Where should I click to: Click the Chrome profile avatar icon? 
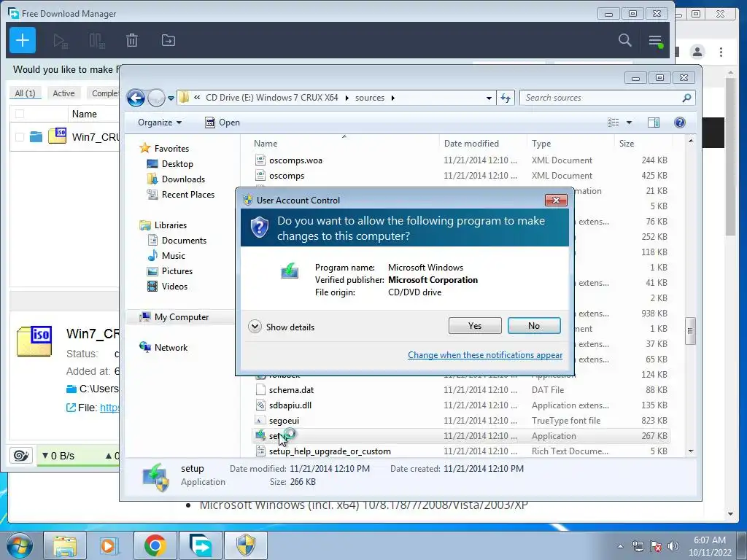pos(697,52)
